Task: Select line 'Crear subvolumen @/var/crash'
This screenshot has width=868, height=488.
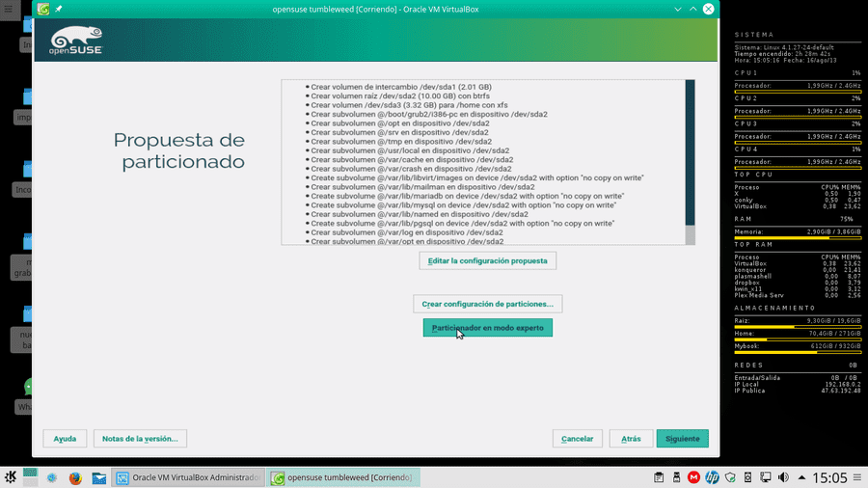Action: pos(411,169)
